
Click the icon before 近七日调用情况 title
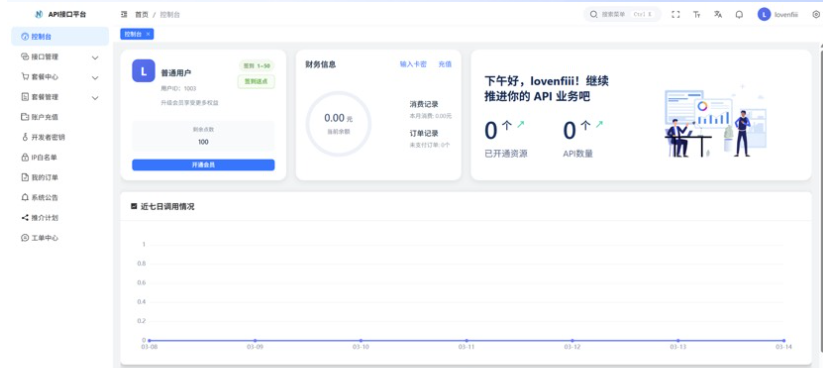point(134,206)
